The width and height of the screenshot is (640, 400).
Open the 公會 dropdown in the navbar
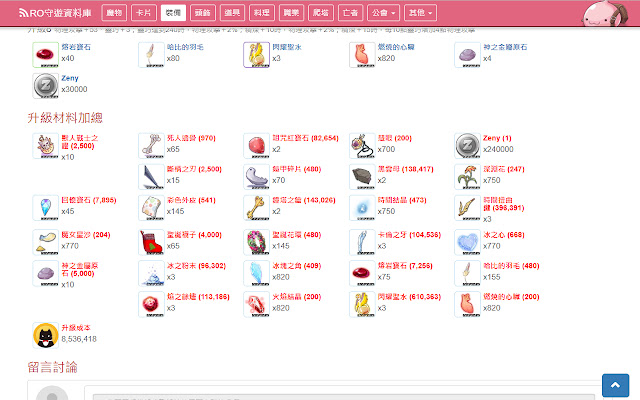(x=383, y=13)
